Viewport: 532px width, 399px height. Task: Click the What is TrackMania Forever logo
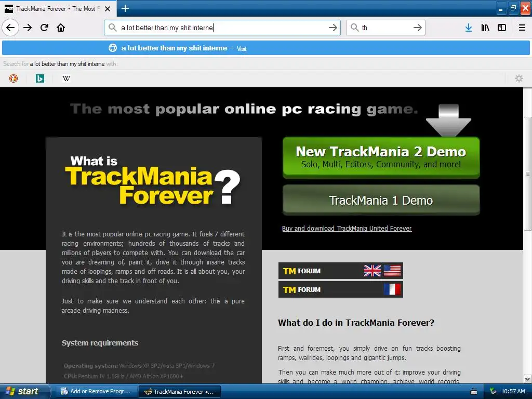pyautogui.click(x=153, y=180)
